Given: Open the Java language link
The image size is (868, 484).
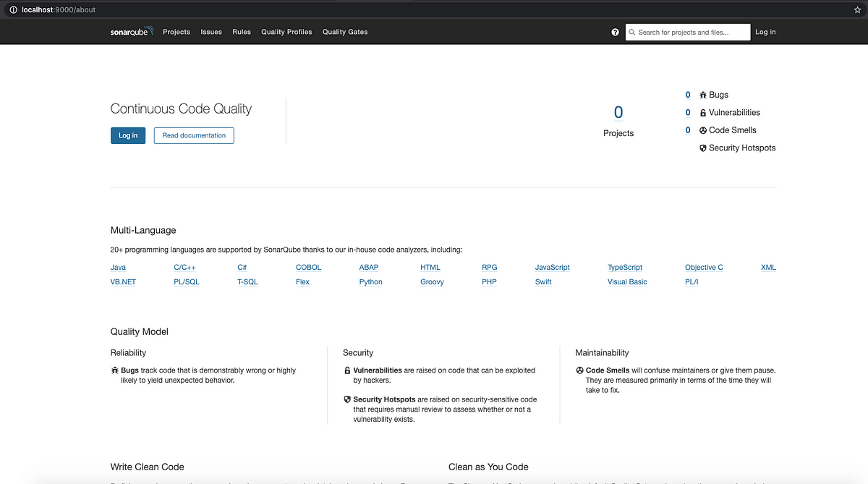Looking at the screenshot, I should (x=118, y=268).
